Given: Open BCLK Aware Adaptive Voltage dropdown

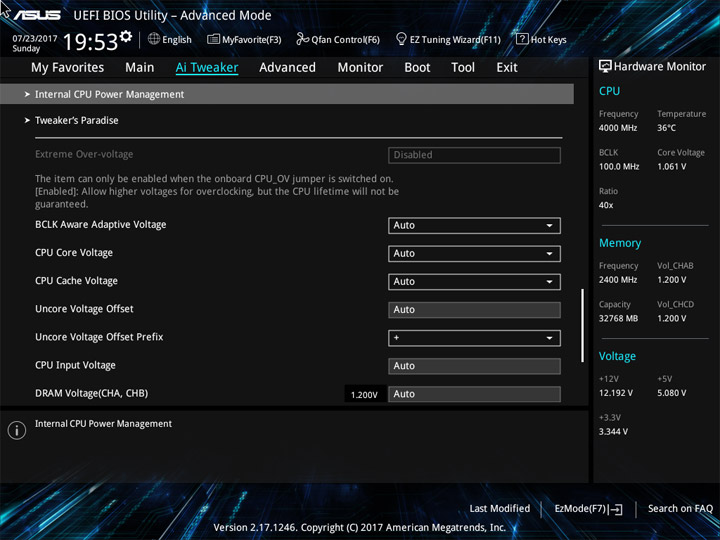Looking at the screenshot, I should tap(474, 225).
